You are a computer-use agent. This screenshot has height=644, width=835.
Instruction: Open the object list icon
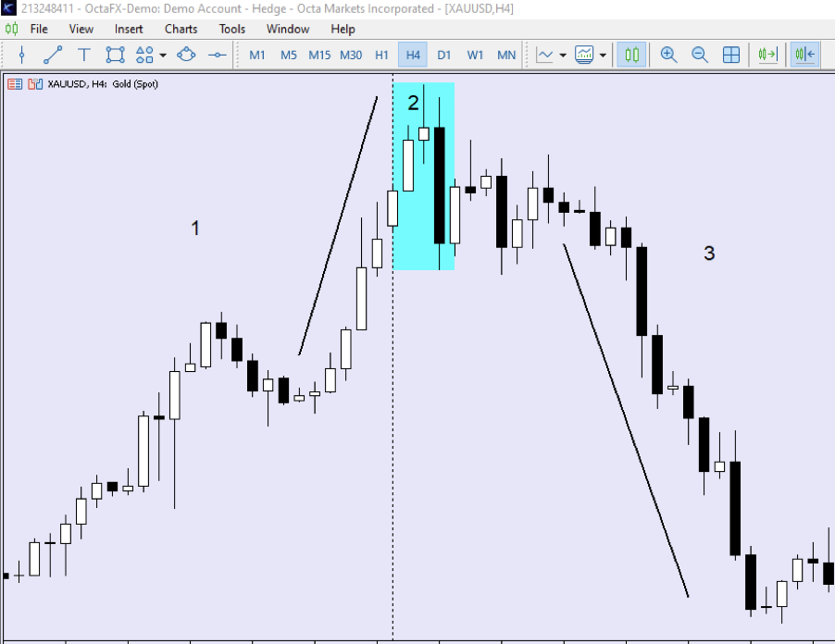[186, 55]
